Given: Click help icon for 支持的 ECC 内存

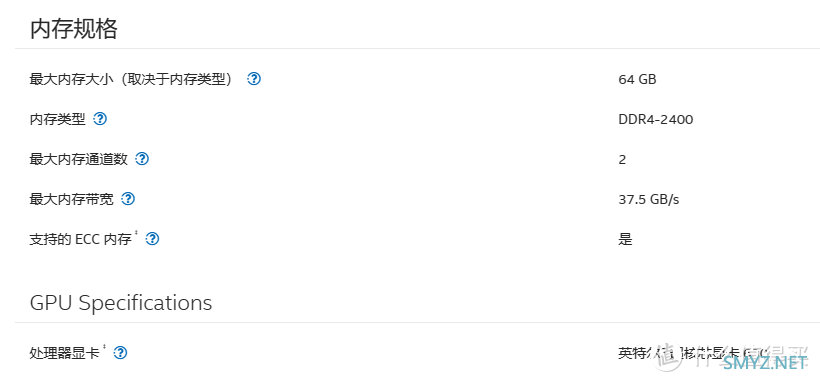Looking at the screenshot, I should click(152, 239).
